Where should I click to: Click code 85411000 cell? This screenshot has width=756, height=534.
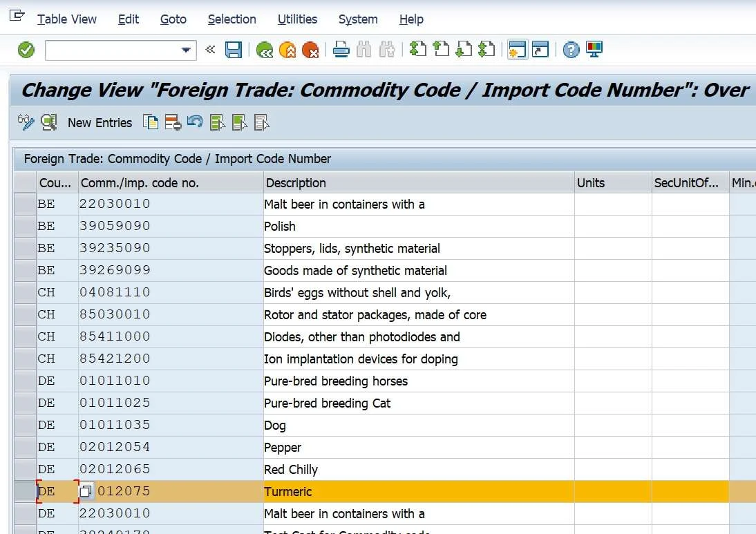click(171, 337)
